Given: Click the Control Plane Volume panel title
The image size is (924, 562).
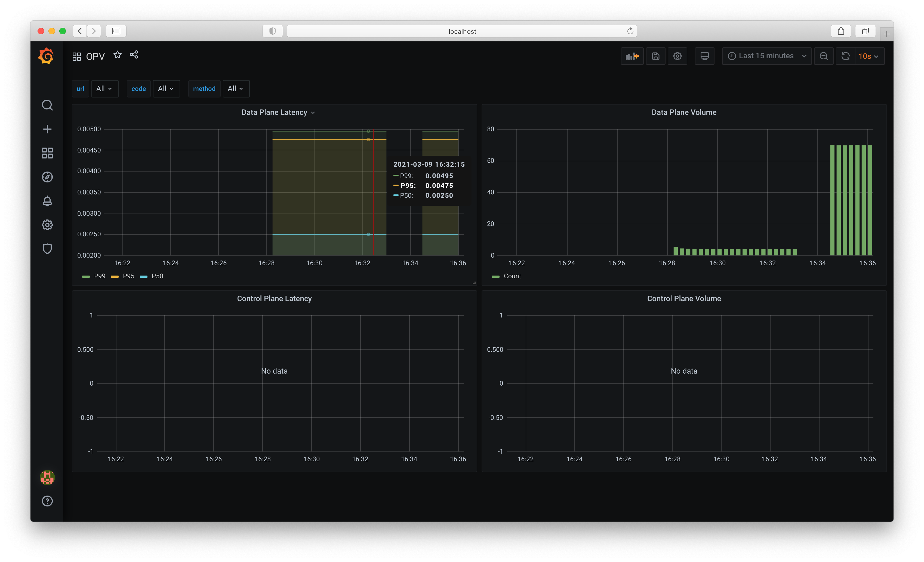Looking at the screenshot, I should coord(684,299).
